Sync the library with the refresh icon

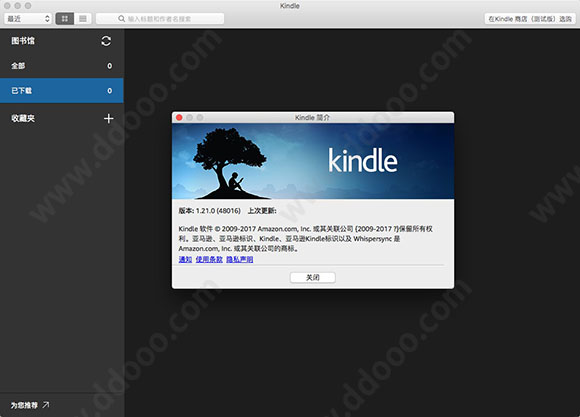[106, 41]
